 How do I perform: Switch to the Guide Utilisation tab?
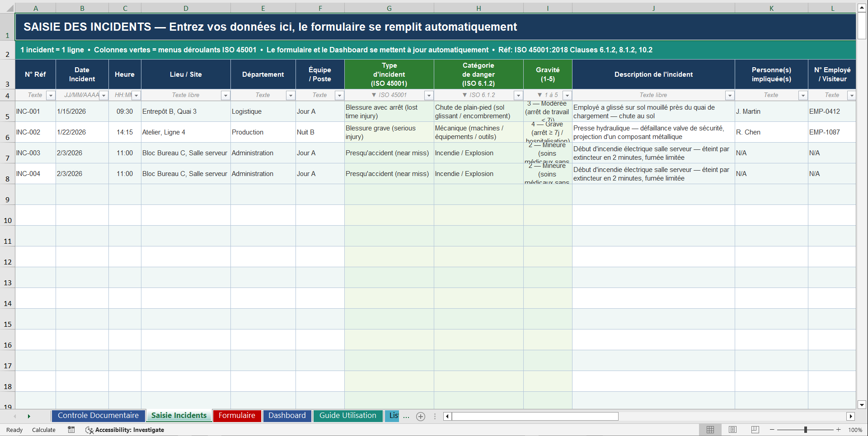348,416
